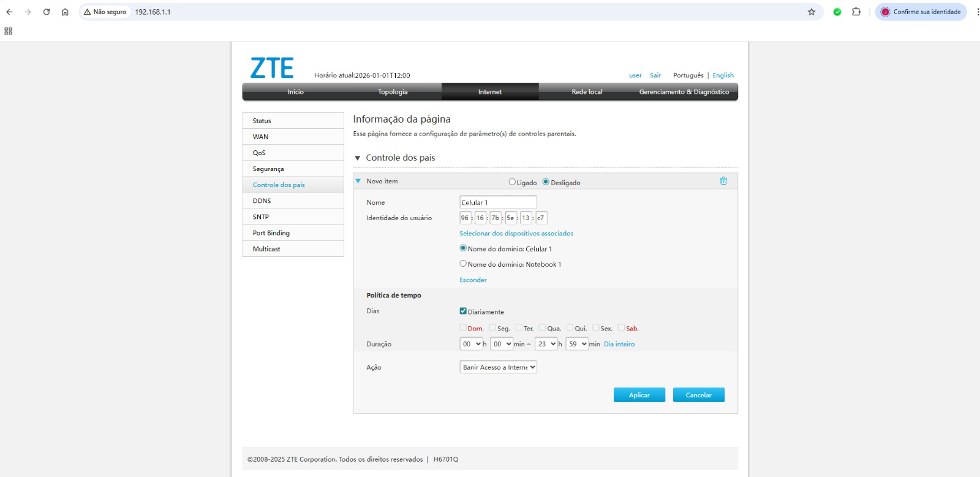Open the green checkmark extension icon
980x477 pixels.
pos(837,12)
